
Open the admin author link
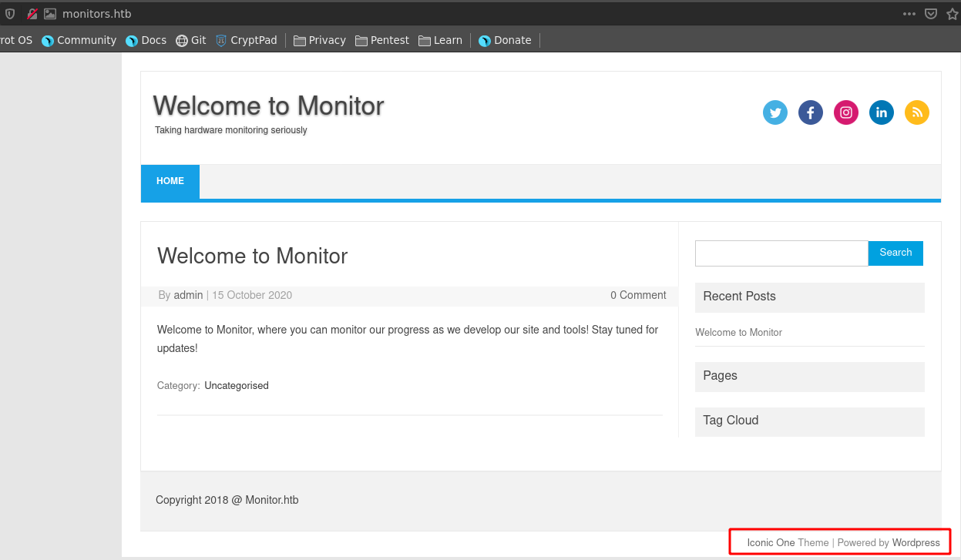point(188,295)
